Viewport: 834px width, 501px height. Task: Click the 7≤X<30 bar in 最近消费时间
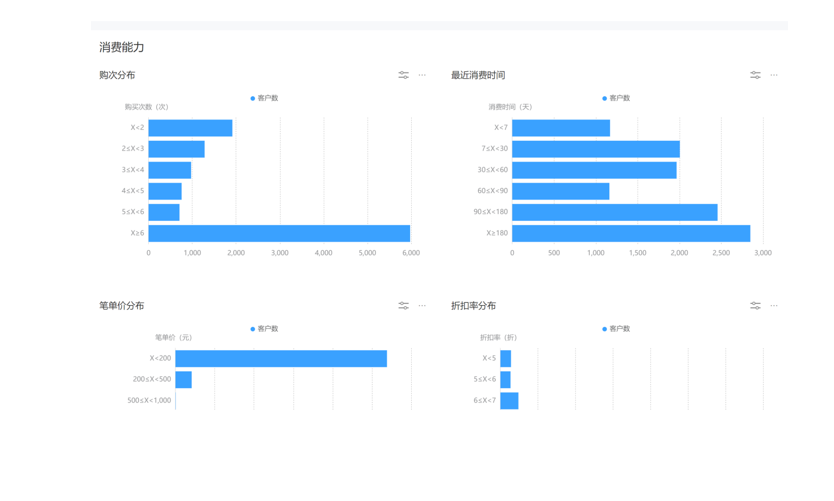[x=595, y=149]
